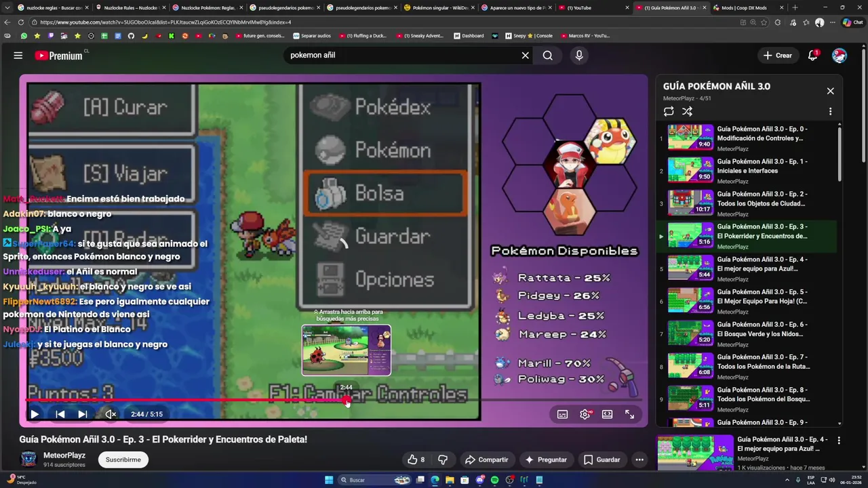This screenshot has width=868, height=488.
Task: Go to the YouTube Premium home logo
Action: click(x=58, y=56)
